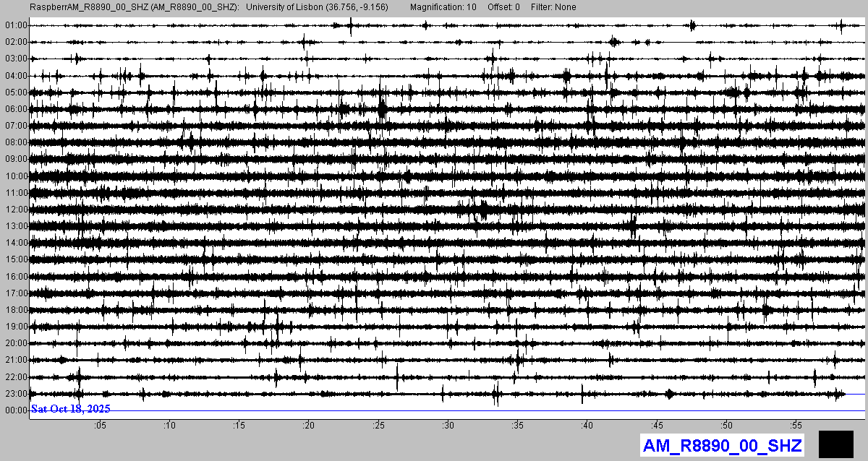Click the AM_R8890_00_SHZ station label at the bottom
This screenshot has height=461, width=868.
tap(722, 445)
